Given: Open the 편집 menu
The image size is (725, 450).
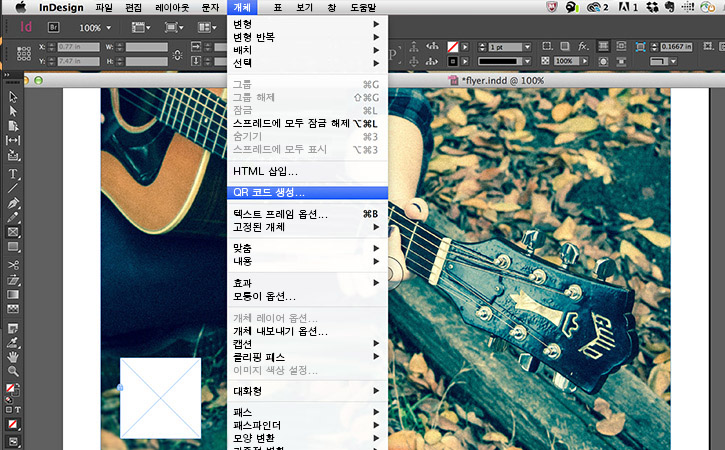Looking at the screenshot, I should coord(133,7).
